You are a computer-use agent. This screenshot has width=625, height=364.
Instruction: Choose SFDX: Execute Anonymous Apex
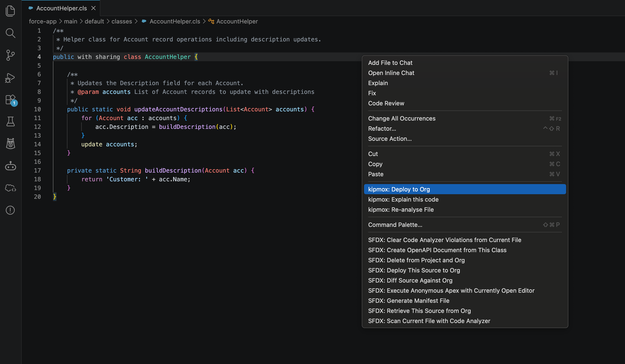point(465,291)
